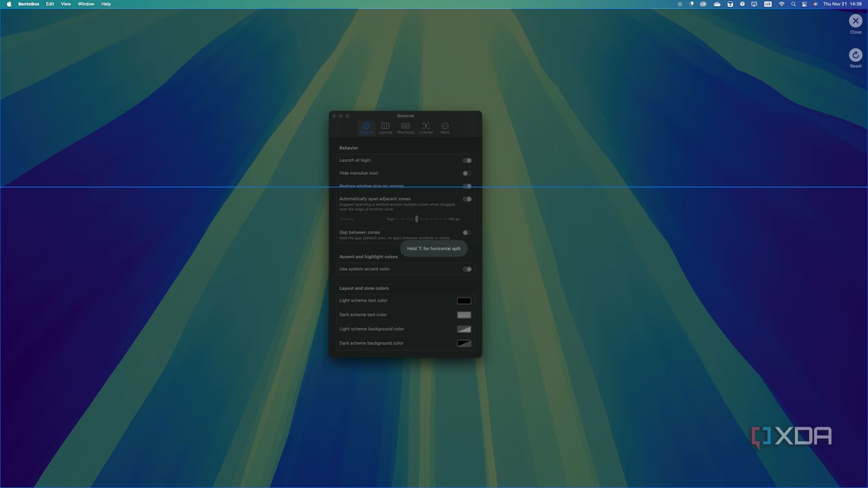868x488 pixels.
Task: Click the span Distance slider handle
Action: point(417,219)
